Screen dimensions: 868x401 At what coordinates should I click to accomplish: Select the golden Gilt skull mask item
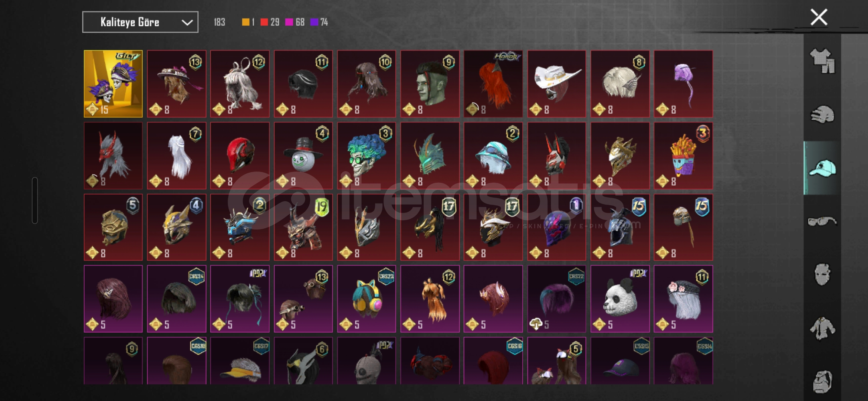click(x=113, y=84)
